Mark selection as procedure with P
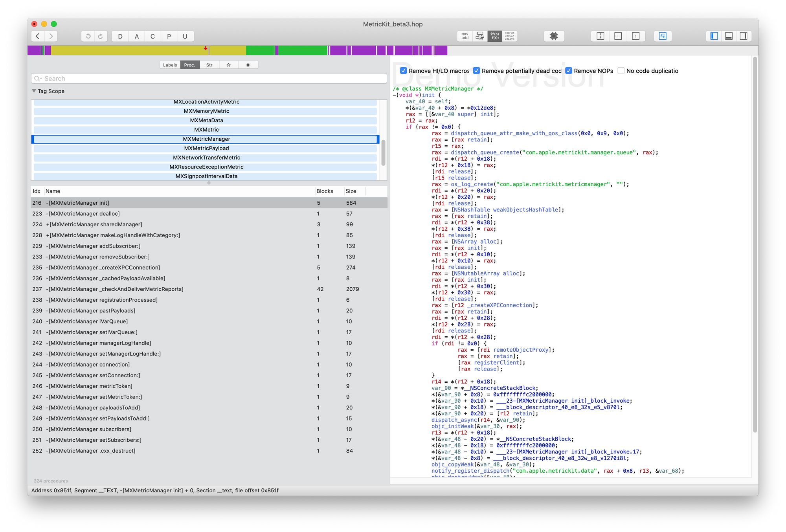The height and width of the screenshot is (532, 786). click(x=169, y=36)
